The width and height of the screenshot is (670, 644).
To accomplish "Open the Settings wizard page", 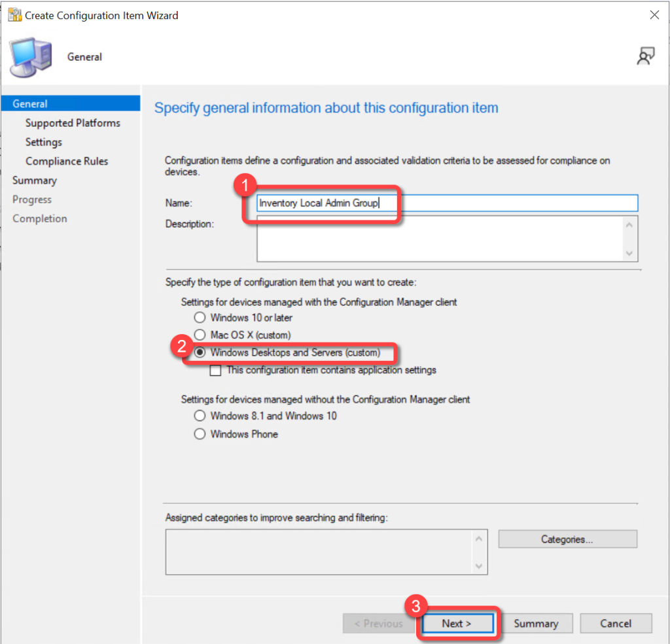I will 44,142.
